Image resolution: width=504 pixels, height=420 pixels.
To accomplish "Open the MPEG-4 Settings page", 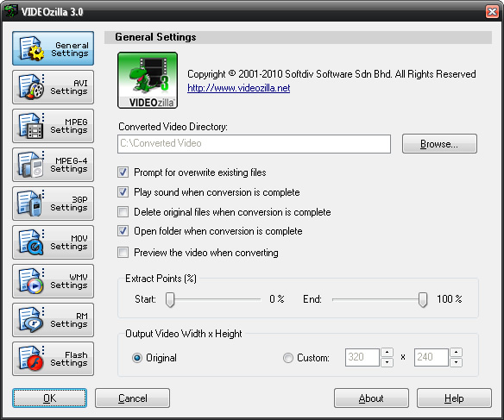I will [x=53, y=165].
